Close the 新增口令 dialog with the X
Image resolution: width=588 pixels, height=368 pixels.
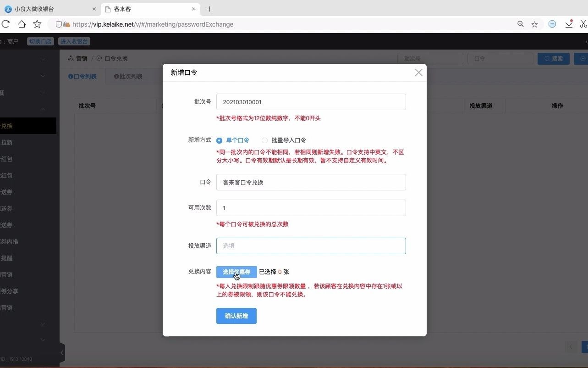click(418, 72)
